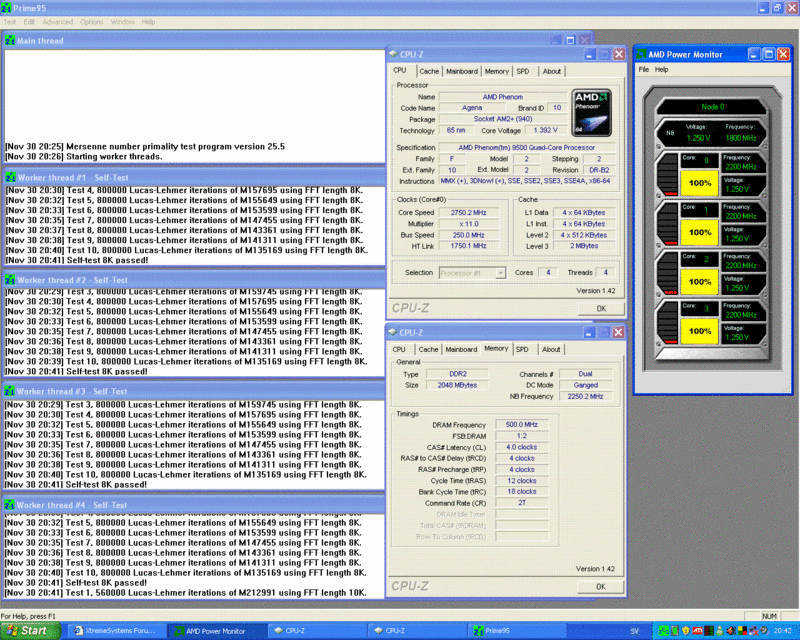The image size is (800, 640).
Task: Click 'Starting worker threads.' line in Main thread
Action: 114,157
